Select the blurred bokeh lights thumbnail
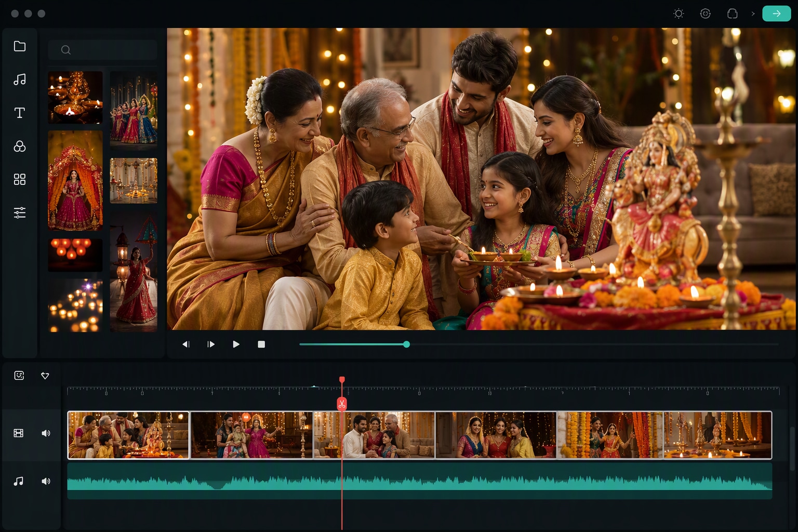This screenshot has height=532, width=798. coord(75,305)
